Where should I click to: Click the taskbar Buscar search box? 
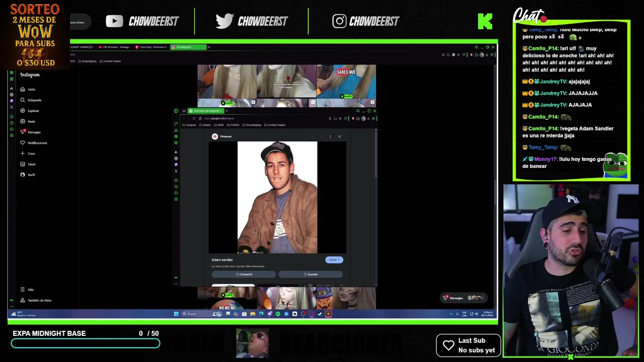pyautogui.click(x=202, y=314)
